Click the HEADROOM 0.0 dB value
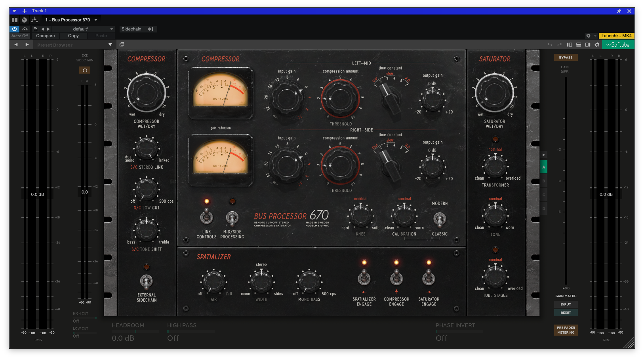The height and width of the screenshot is (359, 644). 123,338
